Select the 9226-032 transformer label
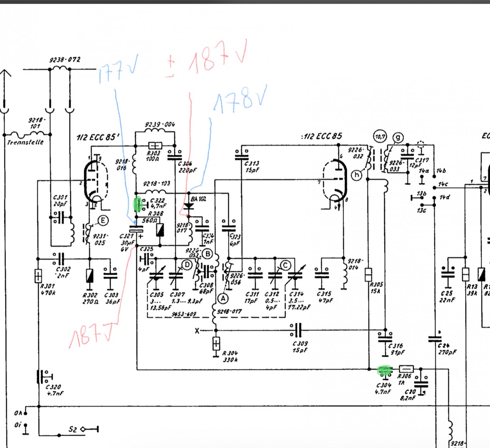Viewport: 490px width, 448px height. (x=356, y=153)
